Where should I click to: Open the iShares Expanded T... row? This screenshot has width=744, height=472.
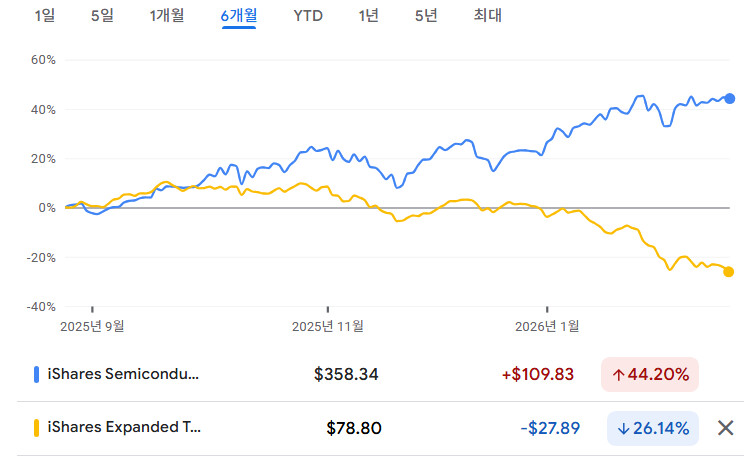pyautogui.click(x=123, y=428)
